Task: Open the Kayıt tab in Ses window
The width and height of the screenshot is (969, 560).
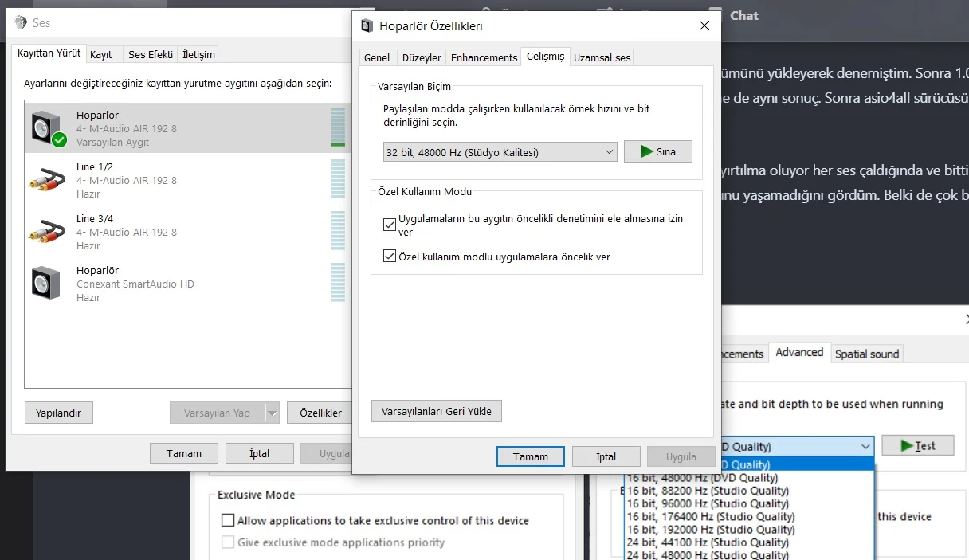Action: pyautogui.click(x=101, y=54)
